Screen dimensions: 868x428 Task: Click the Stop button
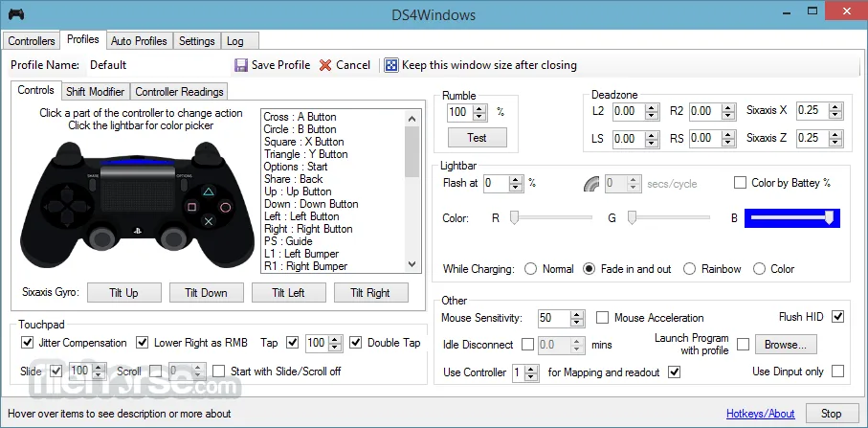(831, 414)
